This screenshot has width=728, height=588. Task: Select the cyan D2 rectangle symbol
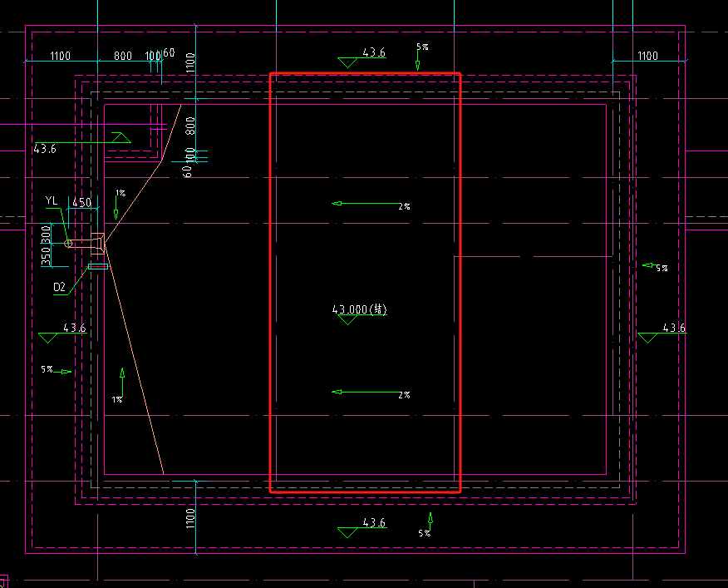98,266
